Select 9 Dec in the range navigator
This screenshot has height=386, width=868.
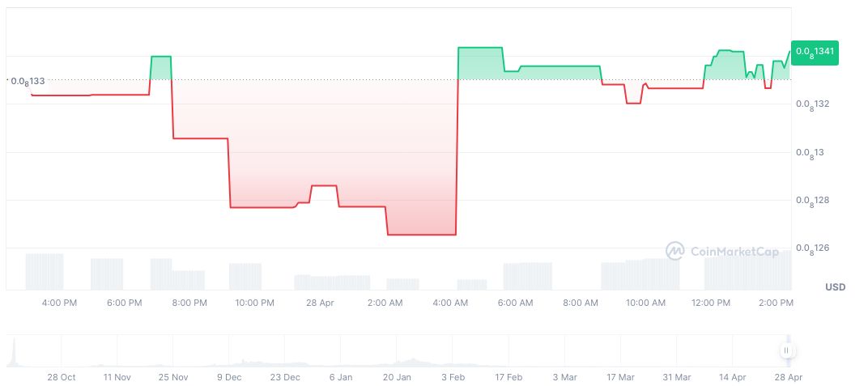(x=228, y=377)
